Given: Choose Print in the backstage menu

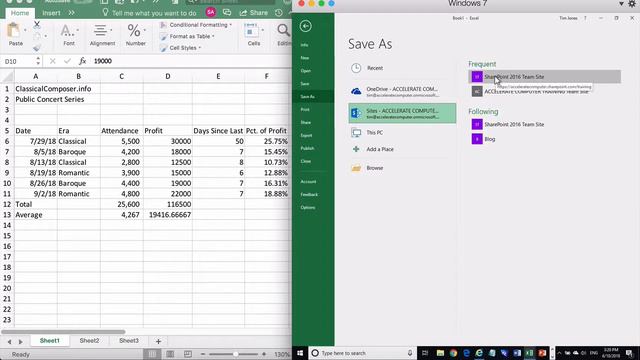Looking at the screenshot, I should [x=305, y=109].
